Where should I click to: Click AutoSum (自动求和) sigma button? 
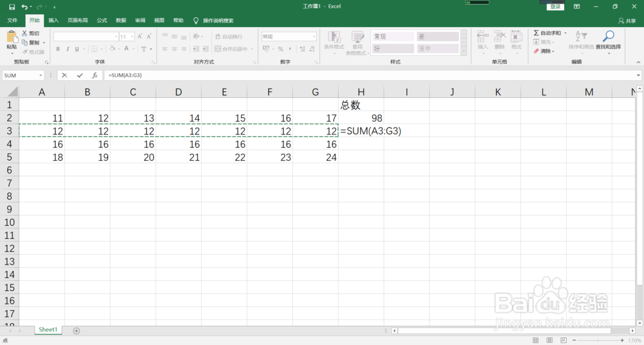[547, 33]
